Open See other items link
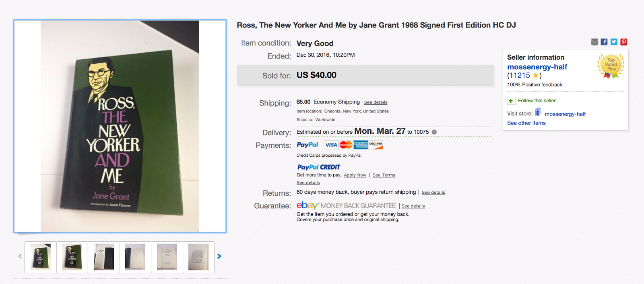This screenshot has height=284, width=644. [x=526, y=123]
